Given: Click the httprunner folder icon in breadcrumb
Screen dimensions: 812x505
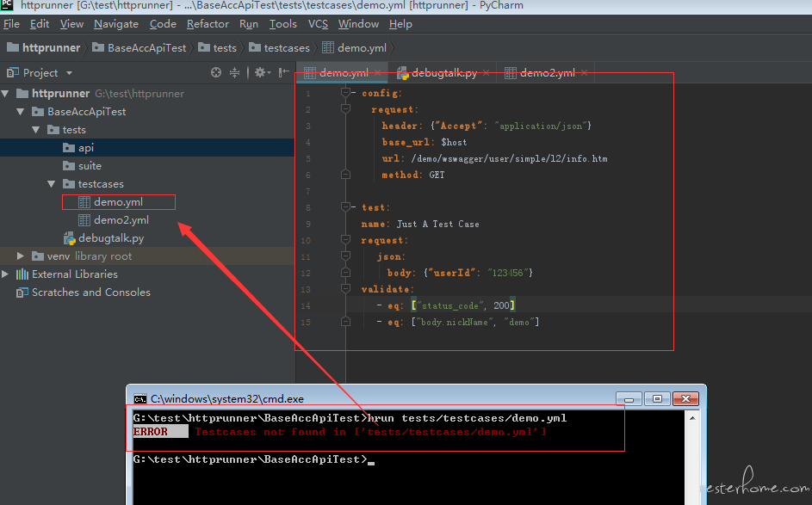Looking at the screenshot, I should tap(13, 47).
